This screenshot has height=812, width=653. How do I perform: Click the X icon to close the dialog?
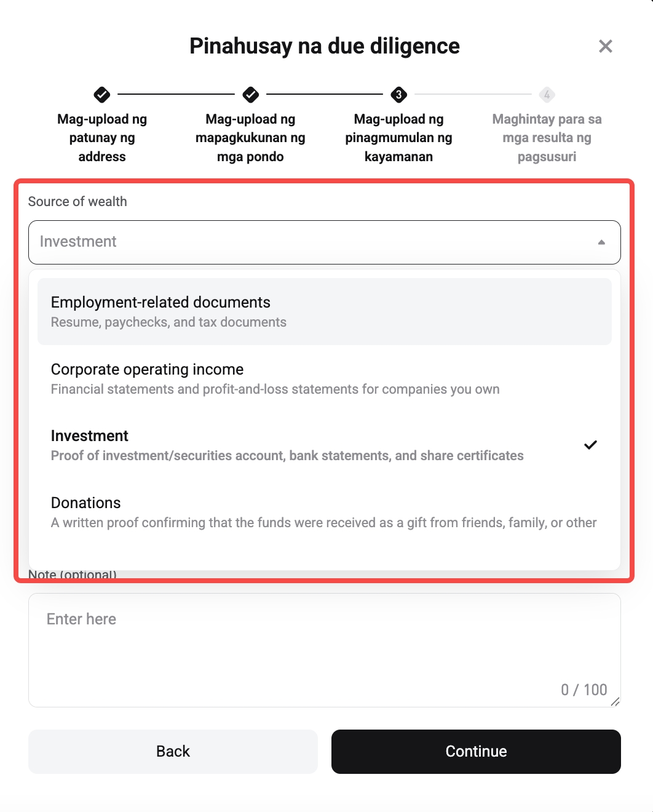[605, 46]
